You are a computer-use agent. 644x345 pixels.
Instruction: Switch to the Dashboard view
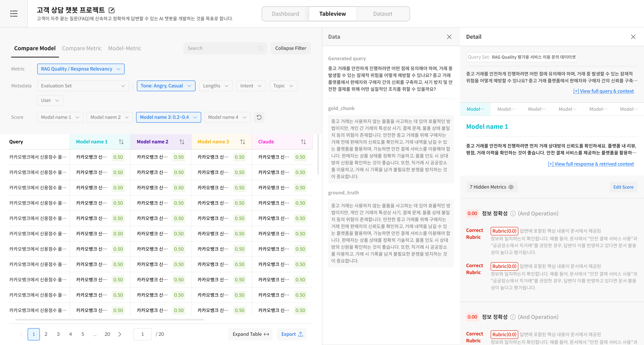pos(285,14)
